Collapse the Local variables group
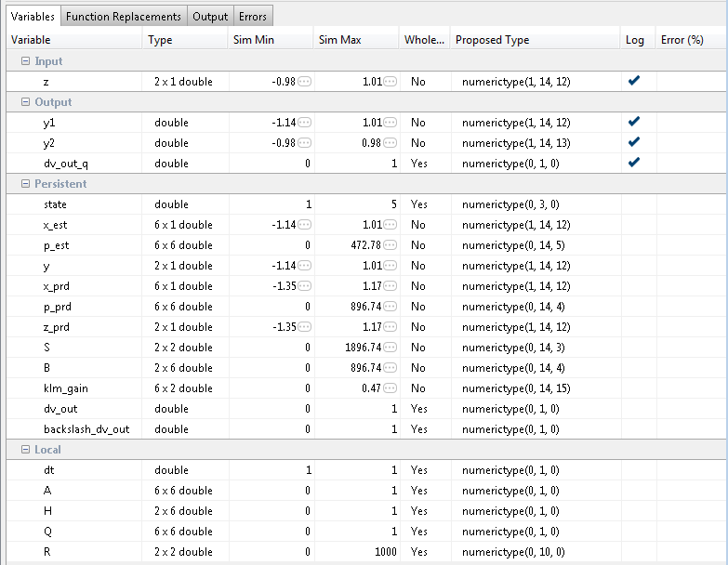The image size is (728, 565). (25, 450)
